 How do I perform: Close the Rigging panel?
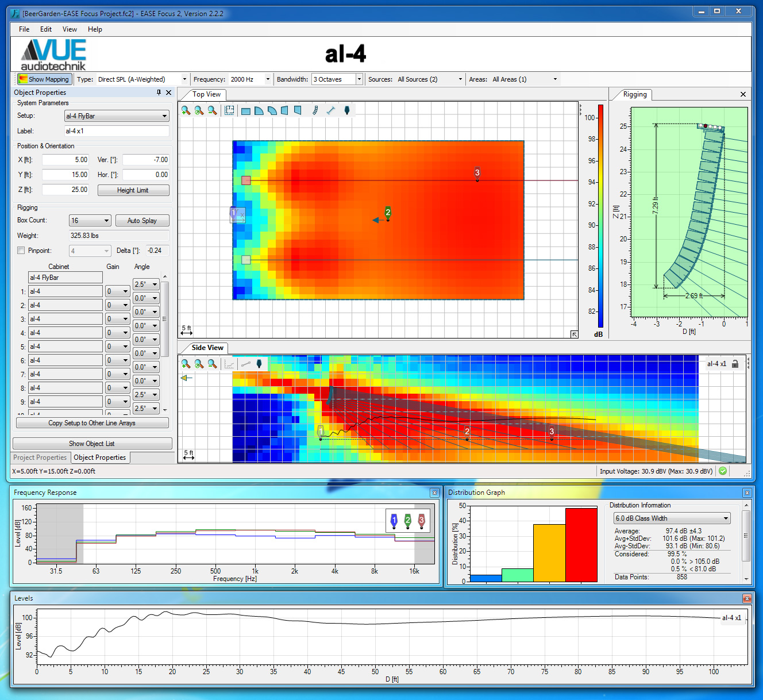click(x=743, y=94)
